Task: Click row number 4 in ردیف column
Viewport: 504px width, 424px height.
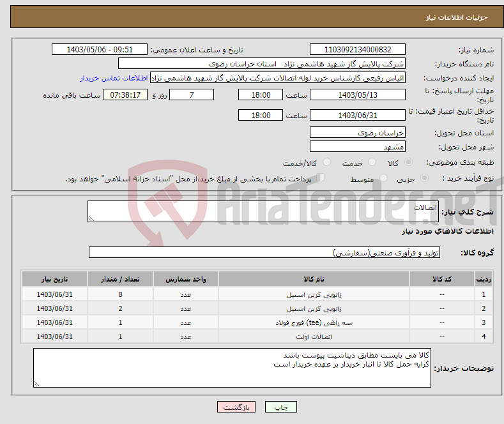Action: click(x=484, y=337)
